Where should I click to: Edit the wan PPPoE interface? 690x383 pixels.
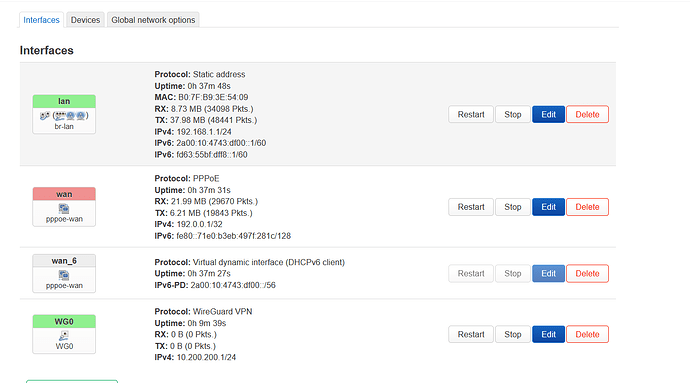pos(548,207)
